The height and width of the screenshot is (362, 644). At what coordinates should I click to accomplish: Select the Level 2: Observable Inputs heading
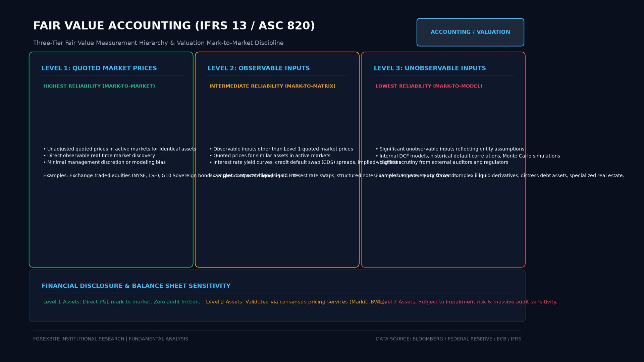259,68
